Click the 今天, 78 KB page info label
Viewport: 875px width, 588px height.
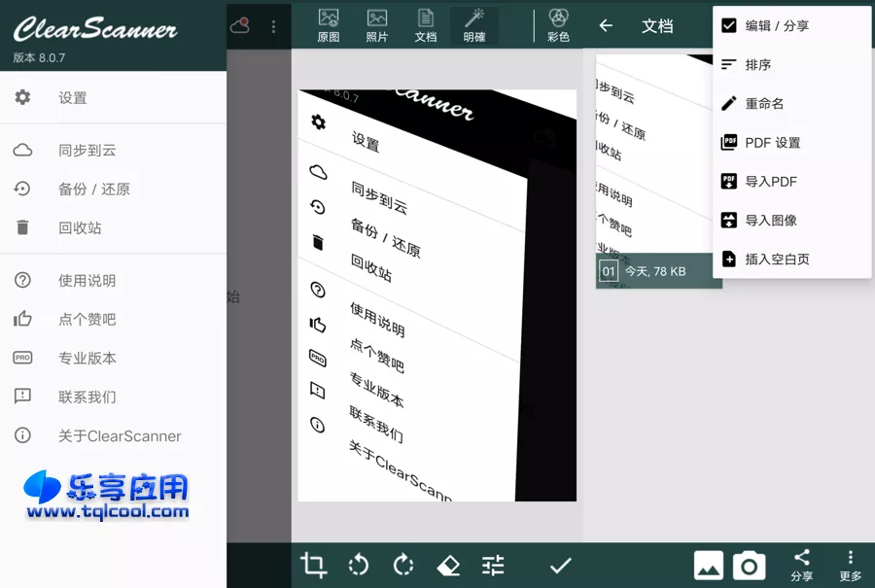[x=655, y=271]
